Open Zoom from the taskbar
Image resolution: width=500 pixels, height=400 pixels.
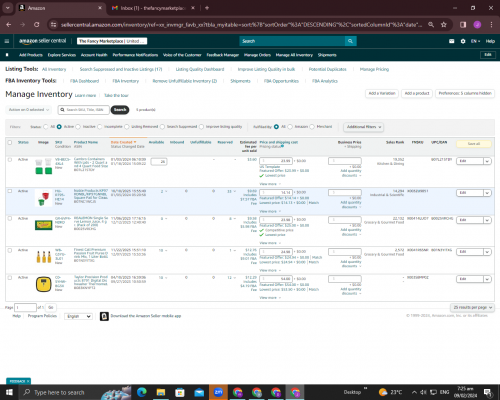[218, 392]
